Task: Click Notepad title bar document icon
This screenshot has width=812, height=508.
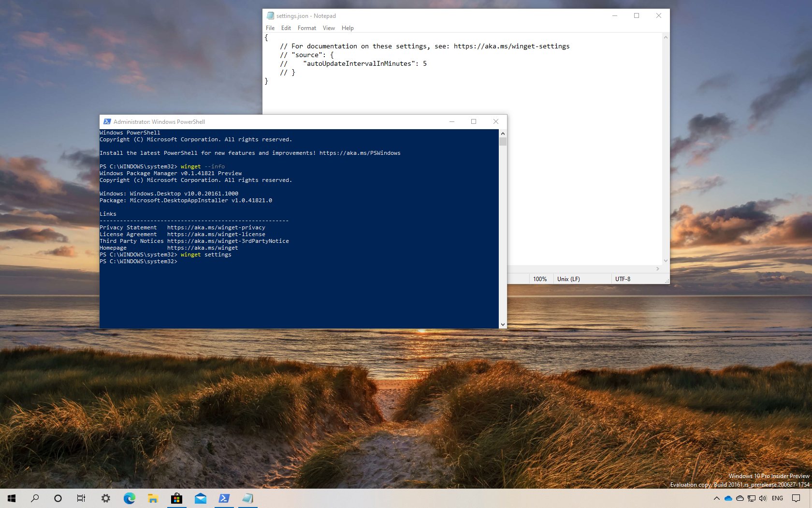Action: [270, 16]
